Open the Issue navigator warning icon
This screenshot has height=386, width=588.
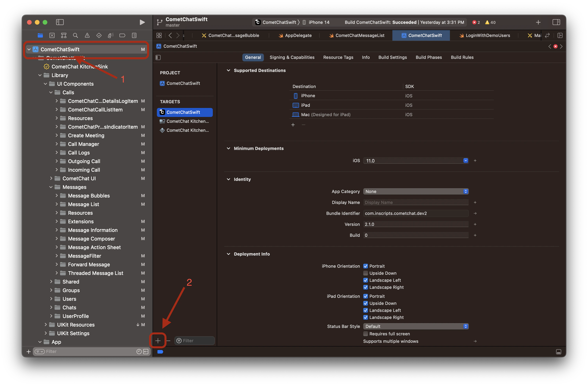tap(87, 35)
